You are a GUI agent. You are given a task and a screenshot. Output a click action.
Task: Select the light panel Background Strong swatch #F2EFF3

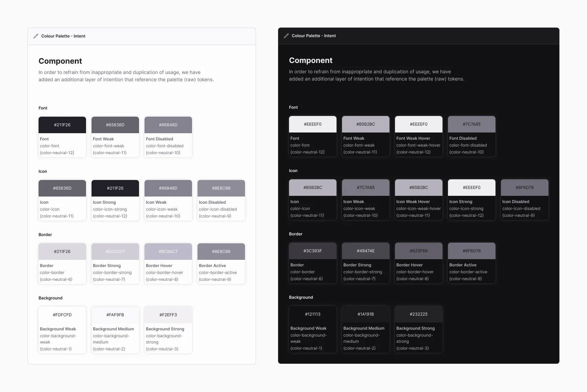coord(168,315)
